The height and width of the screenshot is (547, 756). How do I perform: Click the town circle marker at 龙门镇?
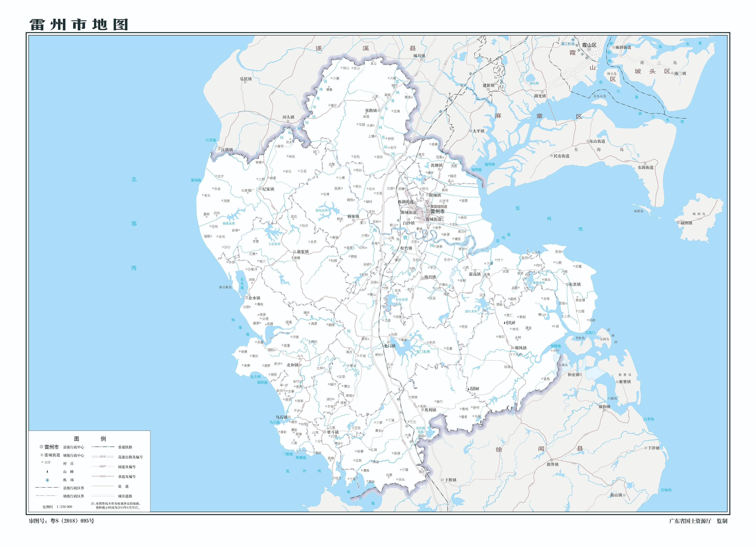pyautogui.click(x=388, y=342)
